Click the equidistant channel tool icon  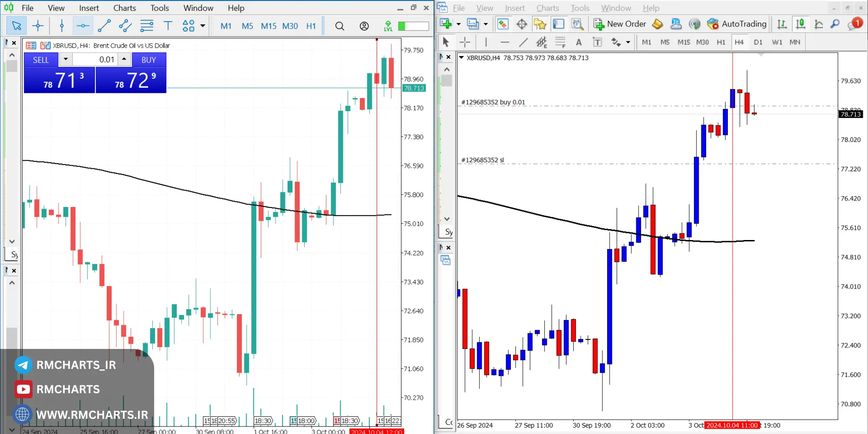[x=125, y=26]
